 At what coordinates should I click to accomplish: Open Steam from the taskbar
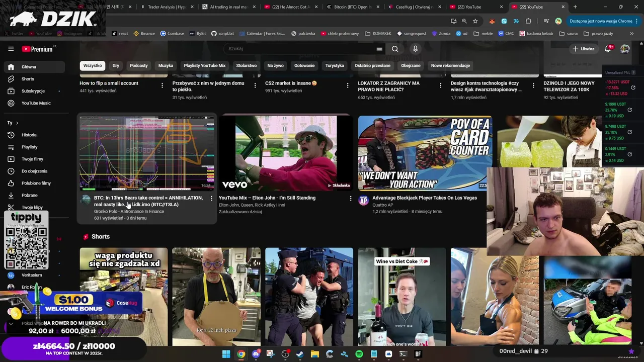300,354
